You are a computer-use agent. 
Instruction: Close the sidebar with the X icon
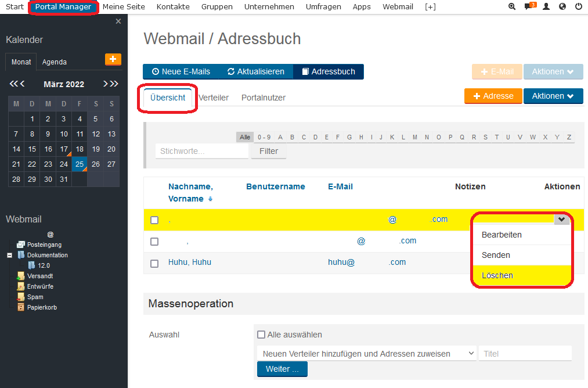pyautogui.click(x=118, y=21)
